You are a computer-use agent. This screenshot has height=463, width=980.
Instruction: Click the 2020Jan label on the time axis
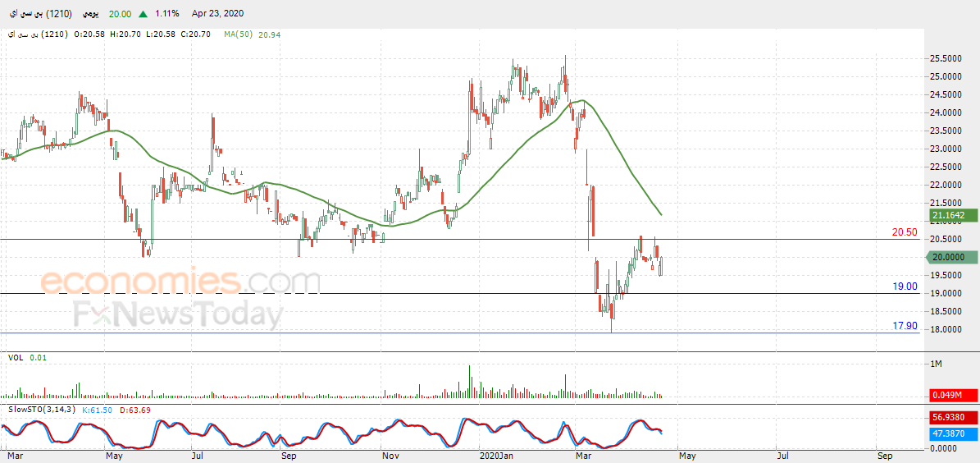[498, 456]
